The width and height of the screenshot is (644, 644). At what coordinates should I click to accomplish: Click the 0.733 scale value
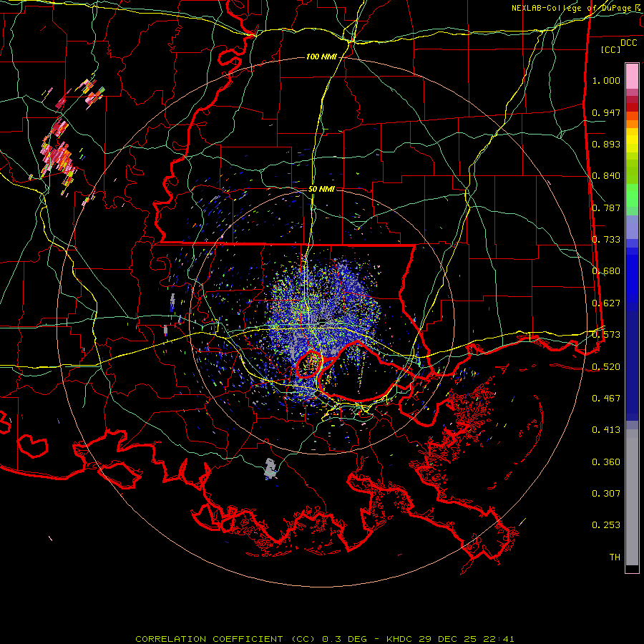606,240
